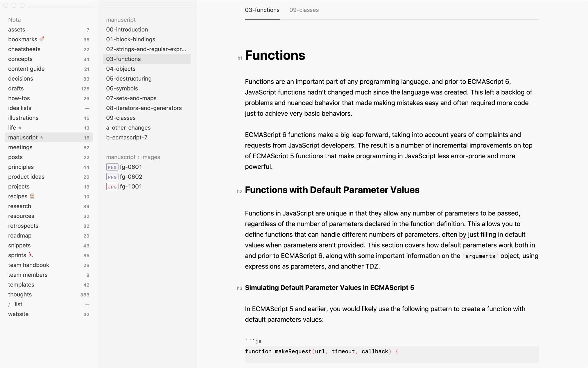
Task: Select the h3 marker beside Simulating Default Parameter
Action: click(240, 288)
